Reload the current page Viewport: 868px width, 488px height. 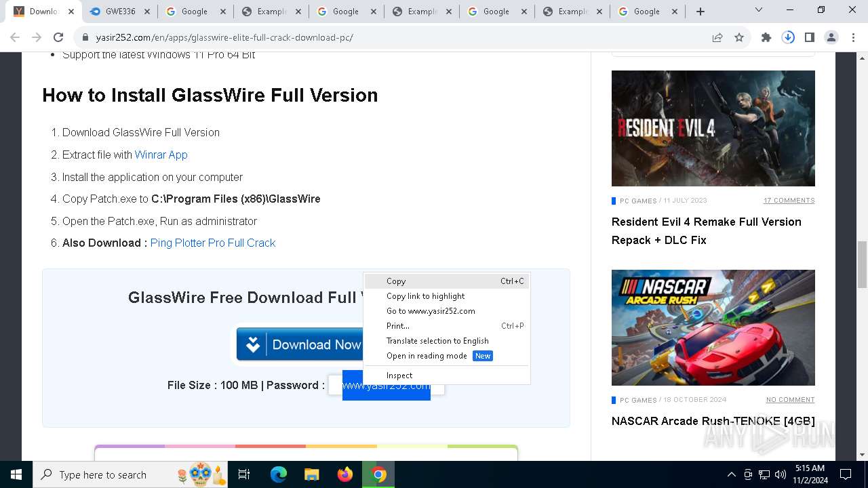click(x=58, y=38)
